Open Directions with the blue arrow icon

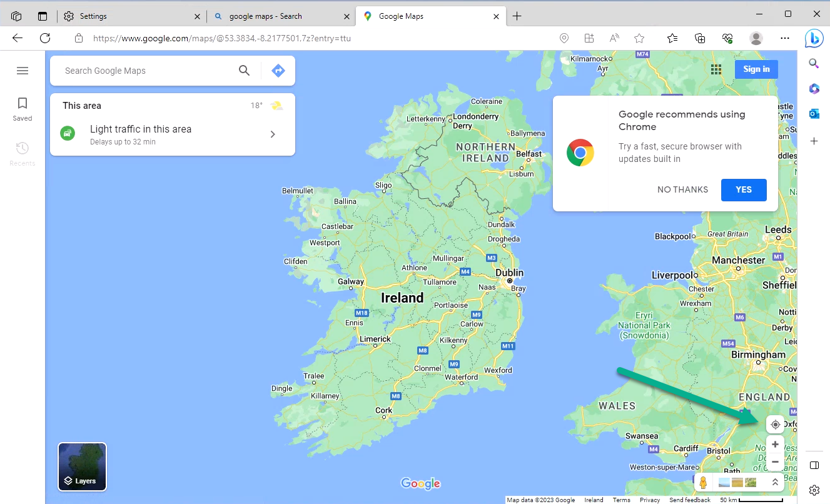[278, 71]
